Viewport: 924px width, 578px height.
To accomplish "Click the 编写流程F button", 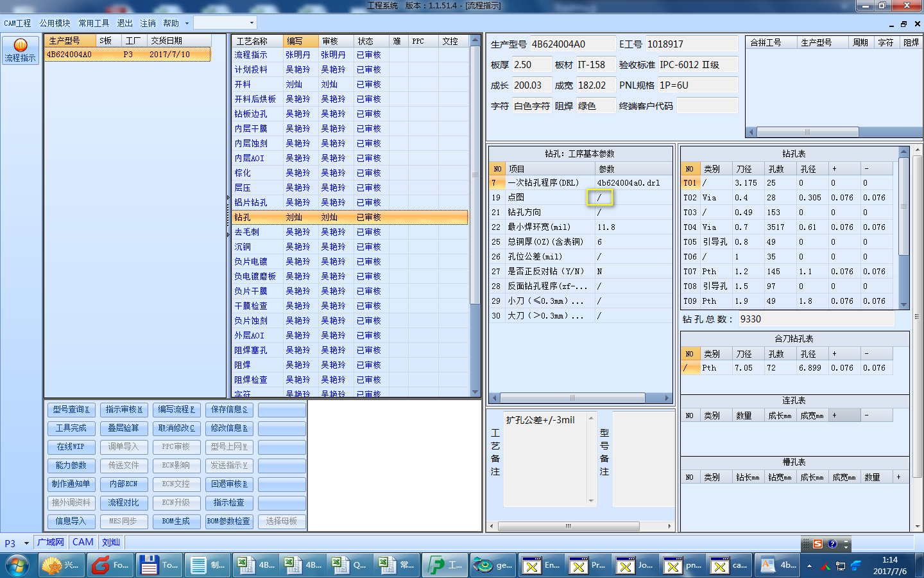I will (176, 410).
